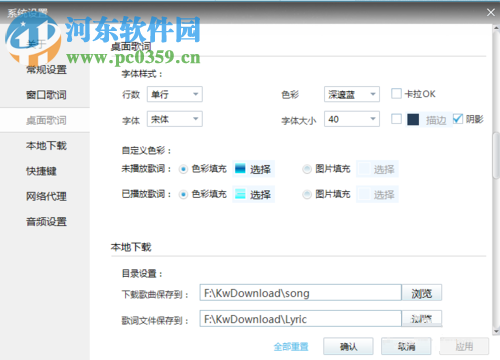
Task: Open the 网络代理 settings section
Action: 46,196
